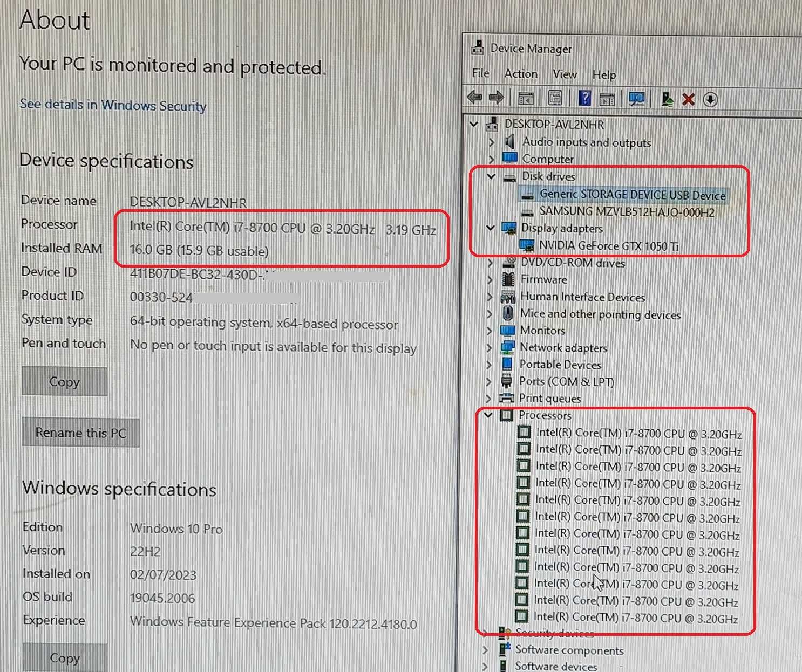Screen dimensions: 802x672
Task: Scan for hardware changes using monitor icon
Action: 637,99
